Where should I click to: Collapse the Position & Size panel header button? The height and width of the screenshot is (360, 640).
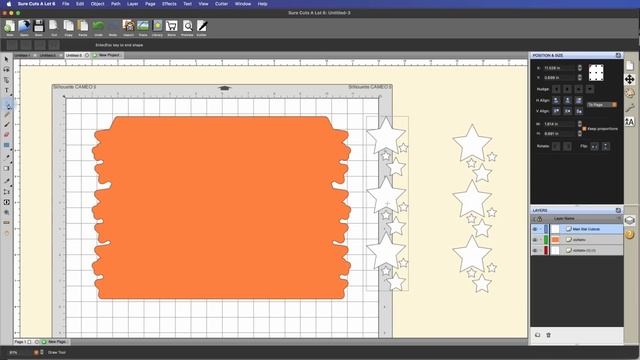(x=618, y=55)
